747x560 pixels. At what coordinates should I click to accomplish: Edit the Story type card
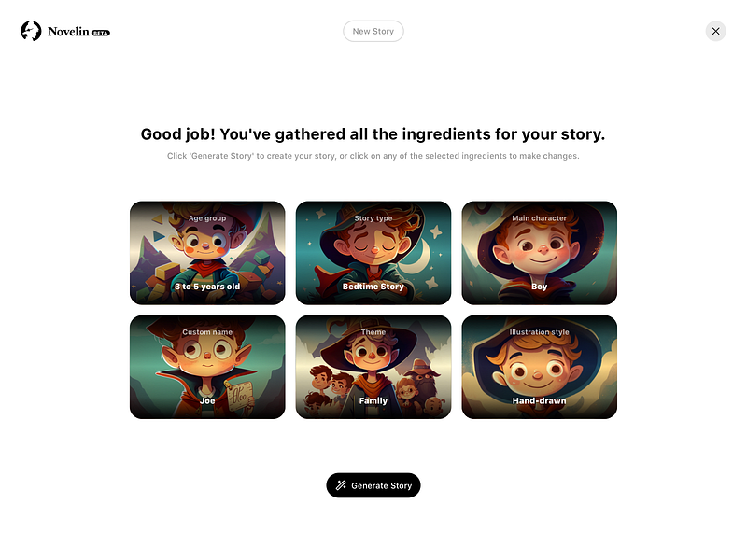coord(373,253)
